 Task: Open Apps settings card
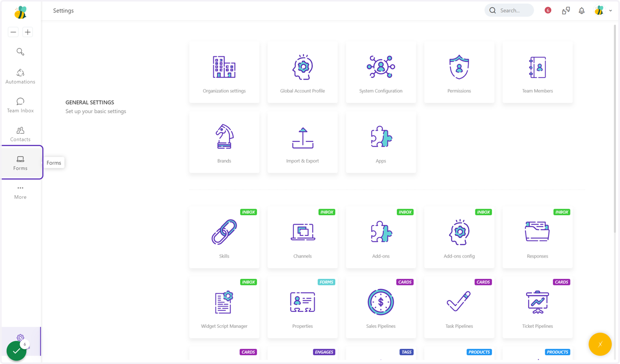381,142
